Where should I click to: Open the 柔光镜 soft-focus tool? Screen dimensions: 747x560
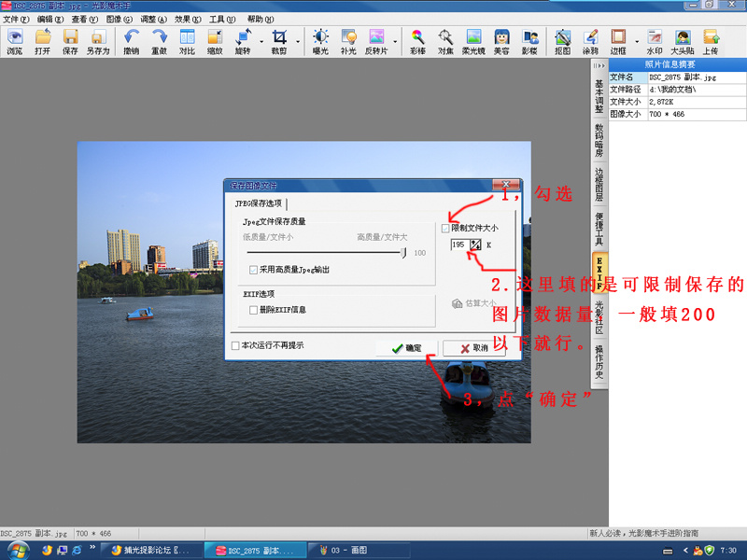[473, 41]
